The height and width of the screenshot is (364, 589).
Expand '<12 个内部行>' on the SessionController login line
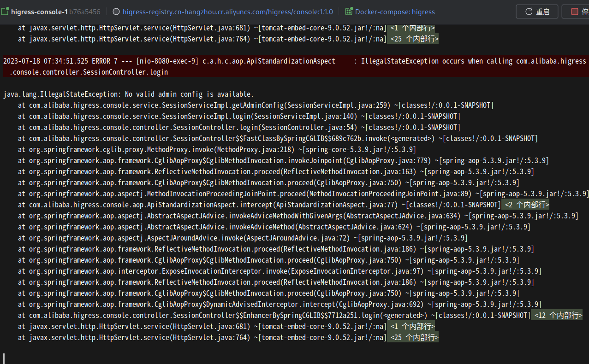556,315
